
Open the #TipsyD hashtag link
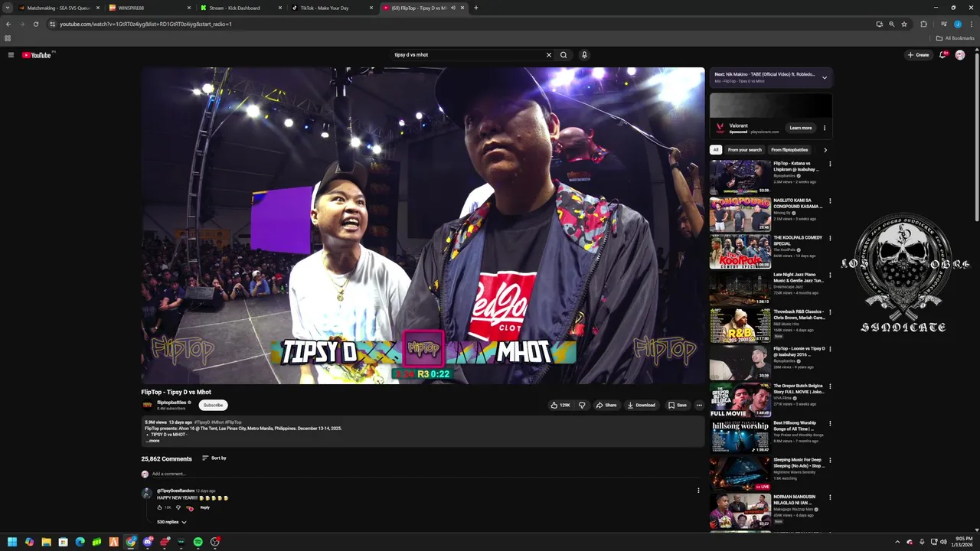tap(202, 422)
